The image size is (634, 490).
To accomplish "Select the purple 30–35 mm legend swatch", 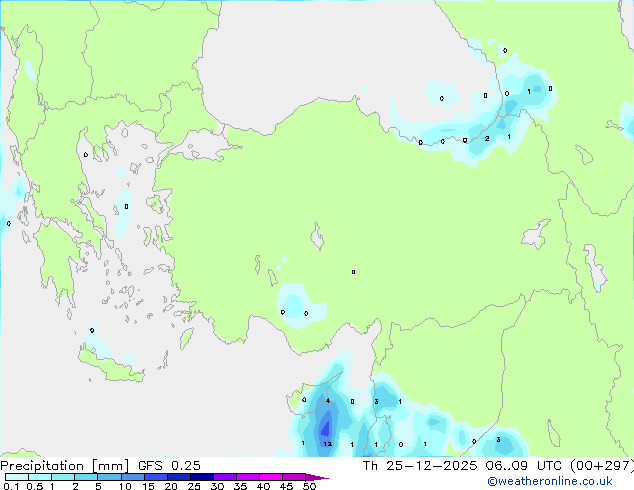I will pos(225,477).
